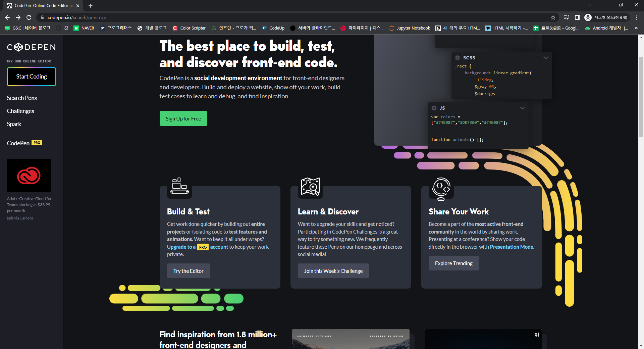Click the Learn & Discover map icon

(310, 187)
